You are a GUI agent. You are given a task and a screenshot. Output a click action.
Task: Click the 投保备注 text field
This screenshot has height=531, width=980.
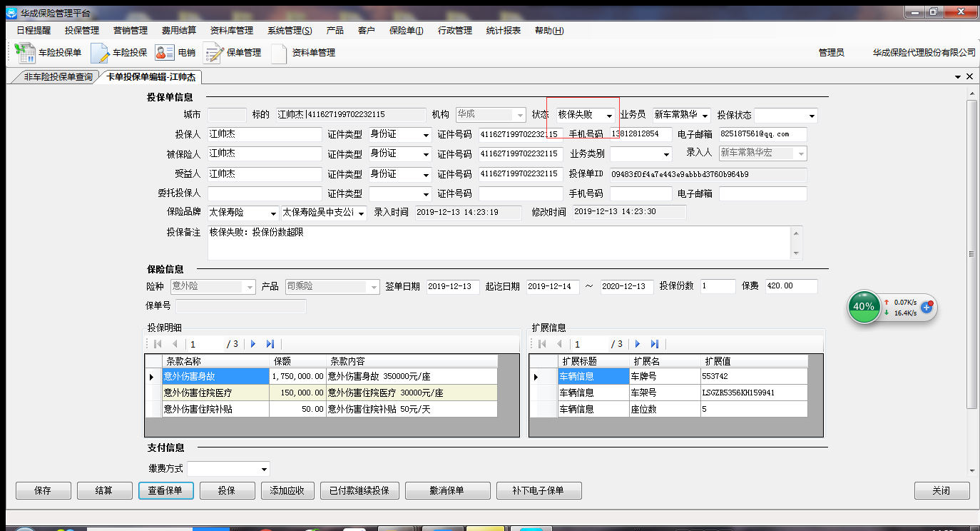point(498,243)
